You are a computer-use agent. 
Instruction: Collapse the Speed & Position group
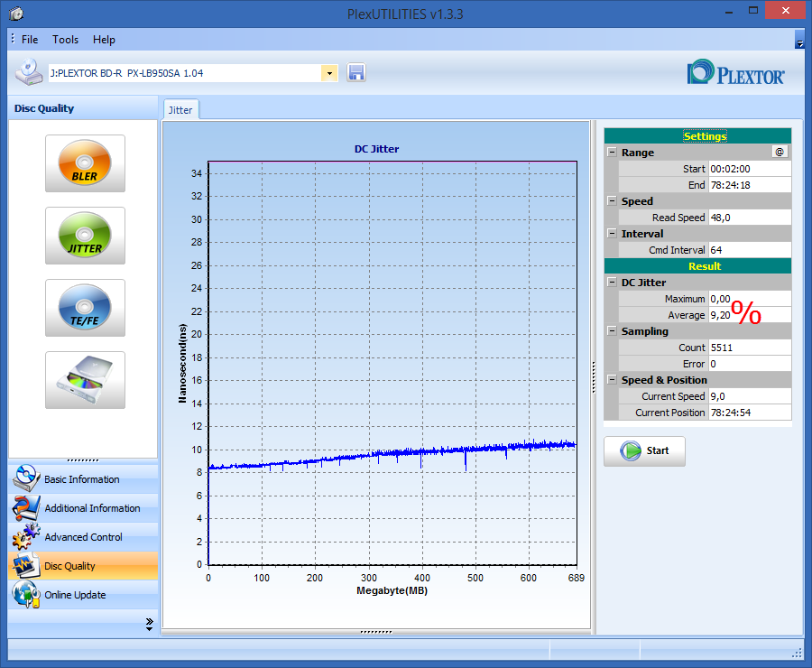(x=612, y=380)
